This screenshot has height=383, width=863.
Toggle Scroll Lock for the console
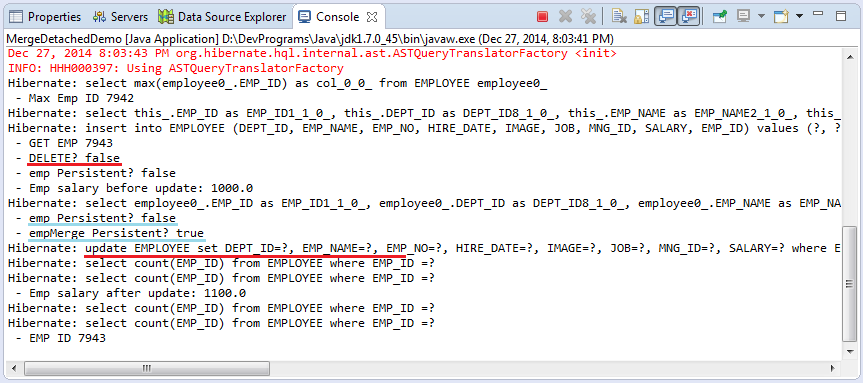(642, 17)
